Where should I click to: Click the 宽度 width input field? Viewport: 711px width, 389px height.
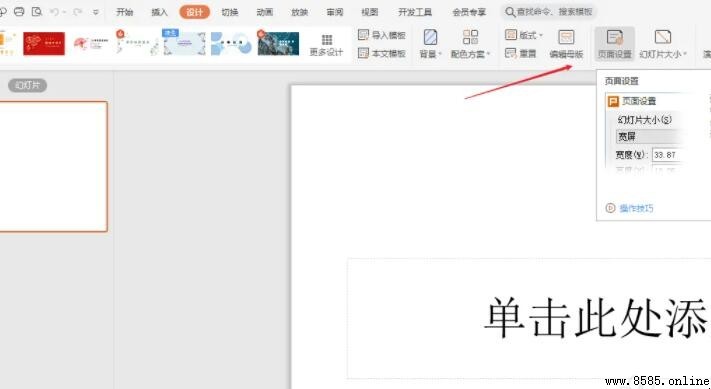[668, 155]
